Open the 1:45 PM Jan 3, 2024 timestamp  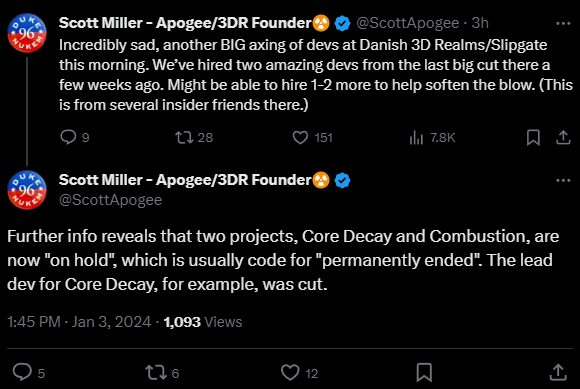coord(79,322)
